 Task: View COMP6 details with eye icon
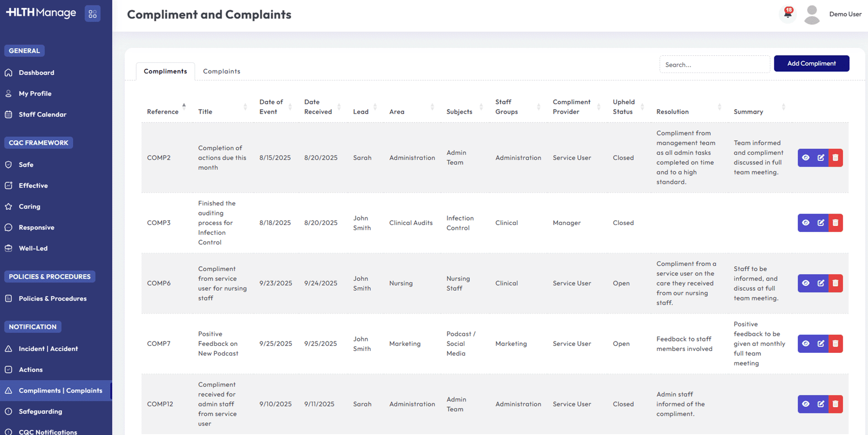(805, 283)
